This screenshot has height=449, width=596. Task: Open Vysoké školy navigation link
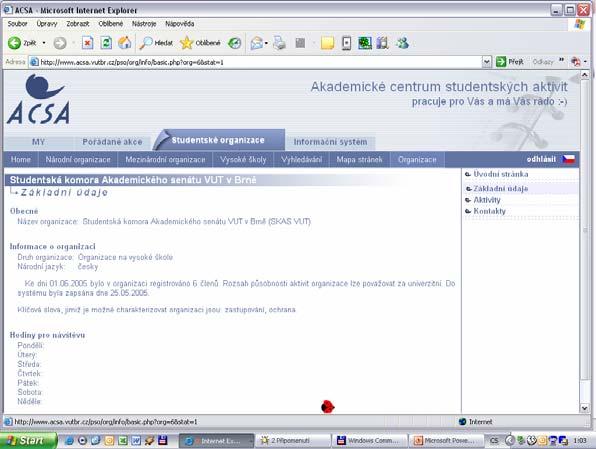click(x=243, y=159)
